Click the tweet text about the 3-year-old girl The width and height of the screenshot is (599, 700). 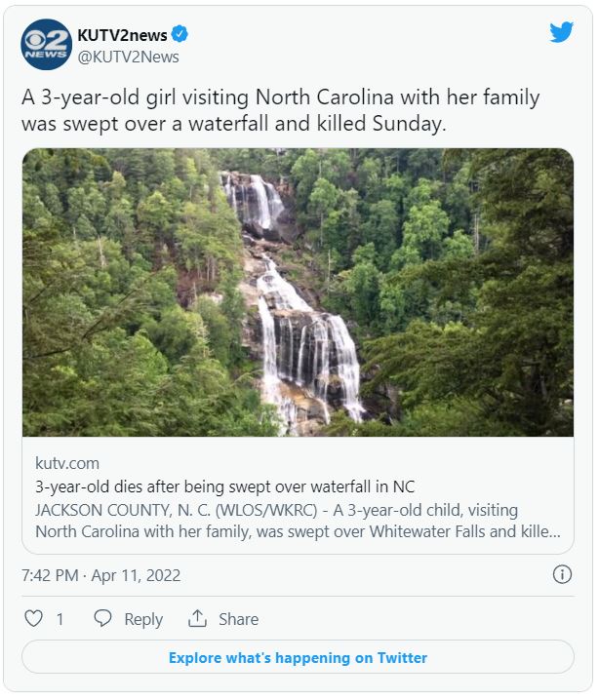(281, 98)
